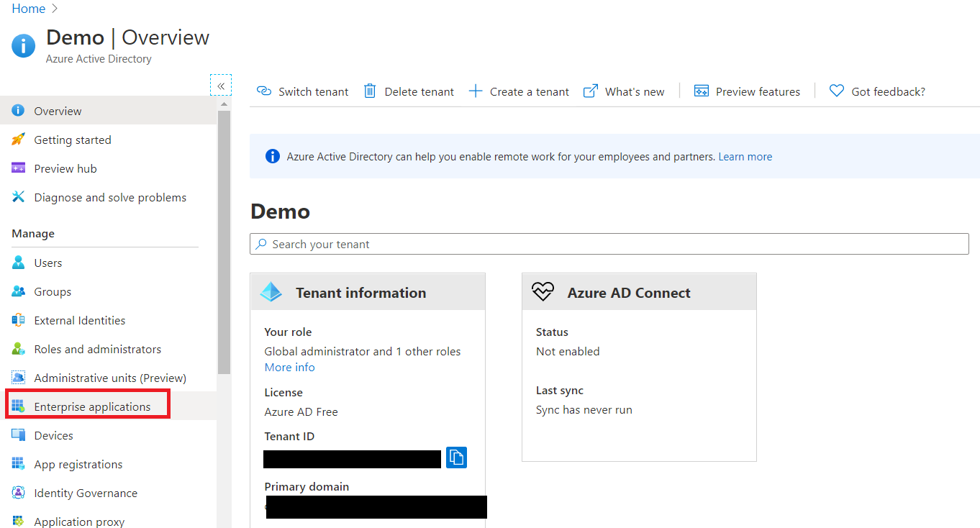Click the Got feedback? button
The image size is (980, 528).
(877, 91)
